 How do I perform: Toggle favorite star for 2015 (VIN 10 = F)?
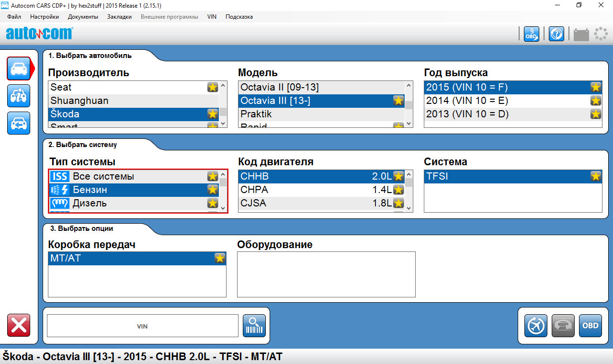tap(596, 87)
